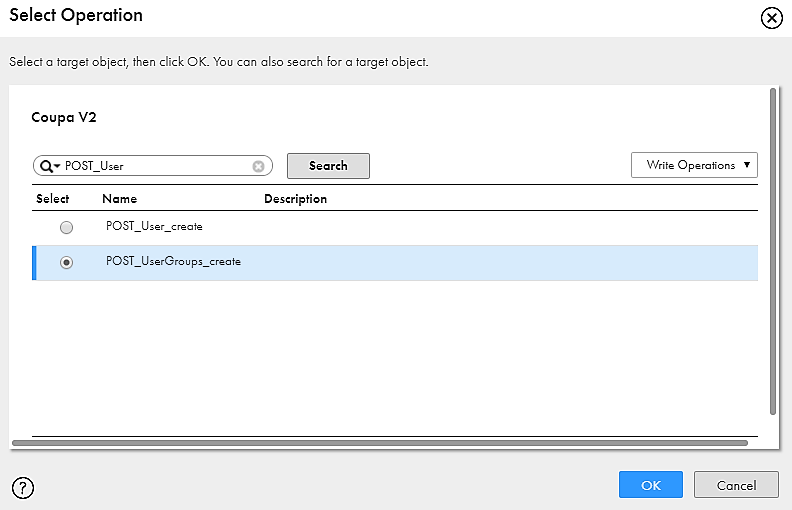Click the Name column header
792x510 pixels.
coord(120,199)
